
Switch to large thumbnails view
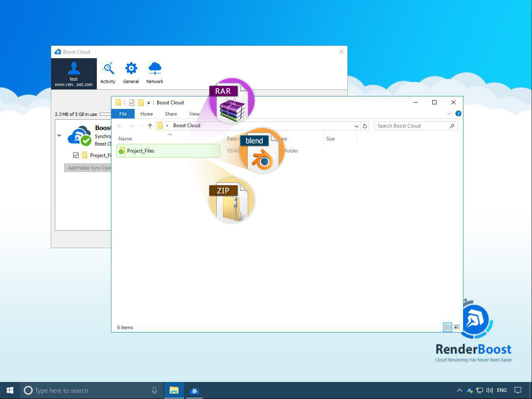point(457,327)
